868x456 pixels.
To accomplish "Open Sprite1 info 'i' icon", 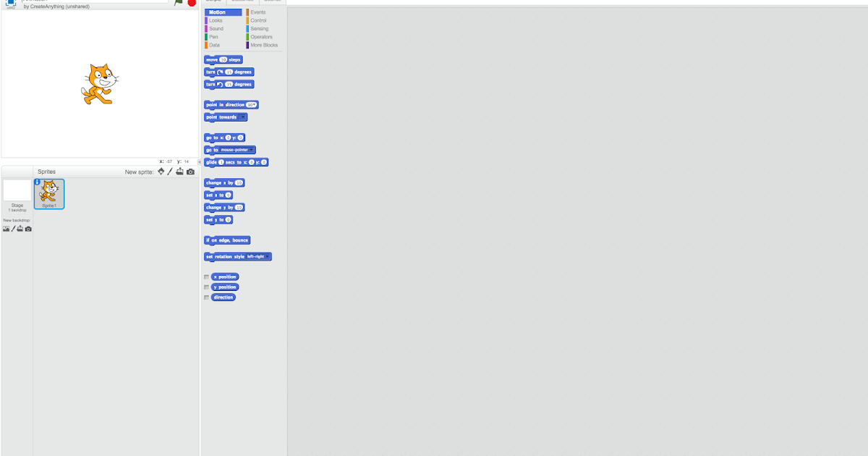I will (x=38, y=182).
